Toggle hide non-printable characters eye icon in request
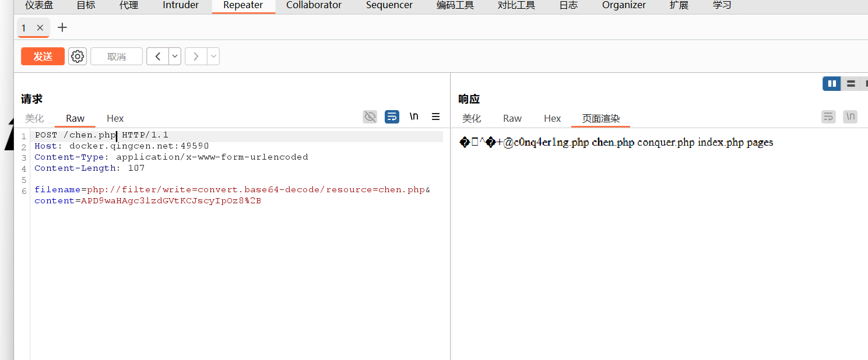The width and height of the screenshot is (868, 360). point(370,117)
